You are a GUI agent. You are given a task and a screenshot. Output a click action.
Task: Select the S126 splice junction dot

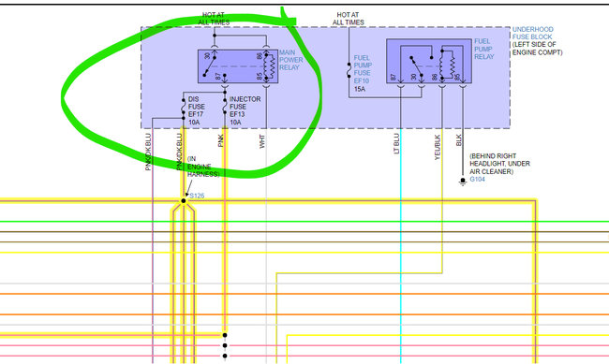click(184, 200)
